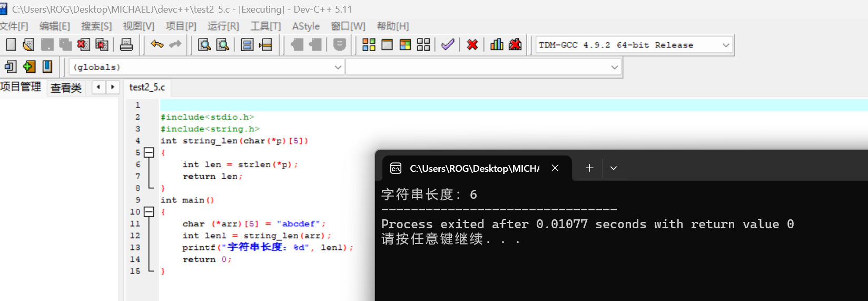
Task: Open the 搜索[S] menu
Action: pos(96,26)
